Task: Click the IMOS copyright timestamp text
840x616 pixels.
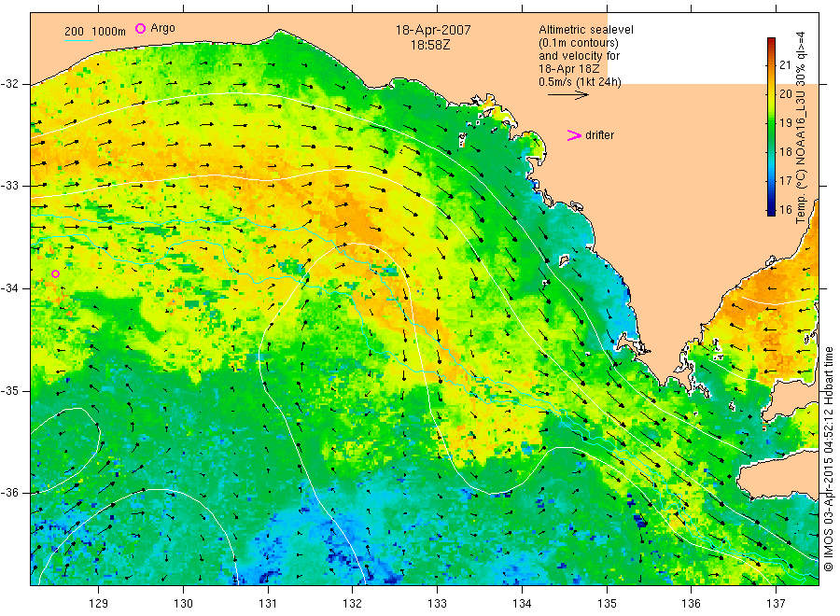Action: click(828, 458)
